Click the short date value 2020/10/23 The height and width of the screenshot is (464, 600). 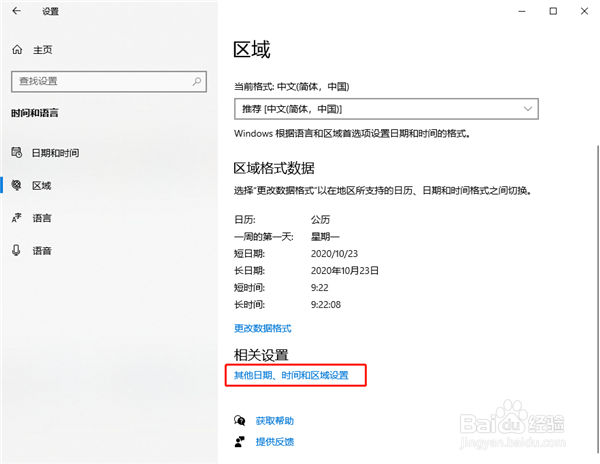(x=334, y=254)
